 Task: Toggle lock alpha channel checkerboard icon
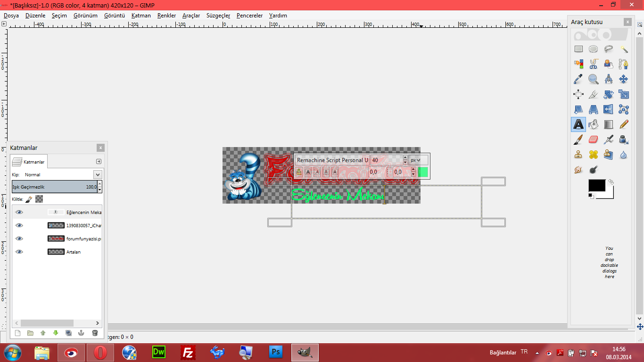click(x=39, y=199)
